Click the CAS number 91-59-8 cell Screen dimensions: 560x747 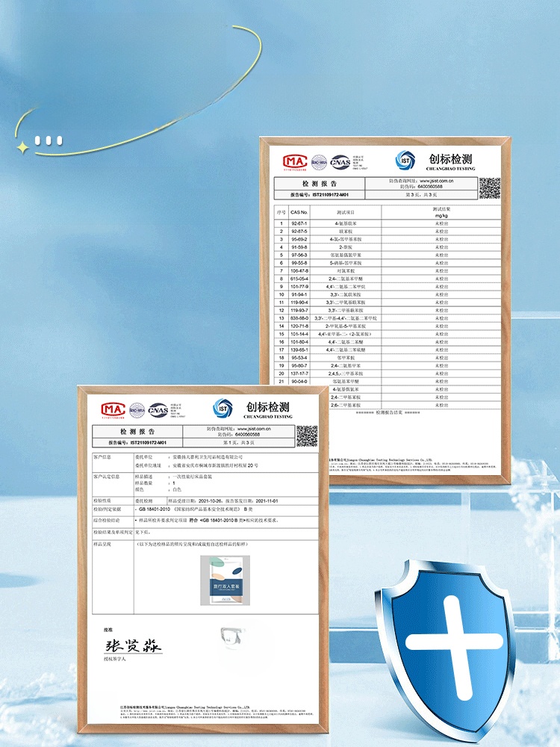click(299, 247)
